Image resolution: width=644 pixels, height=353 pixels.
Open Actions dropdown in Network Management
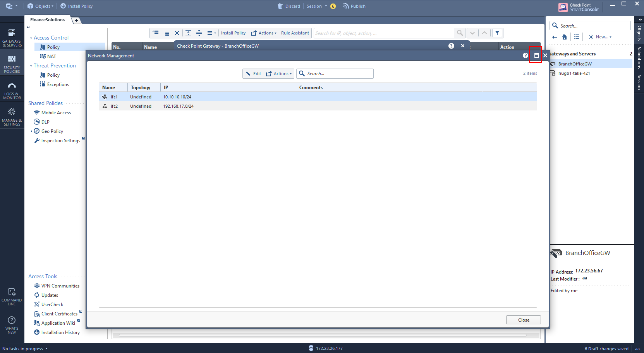279,74
